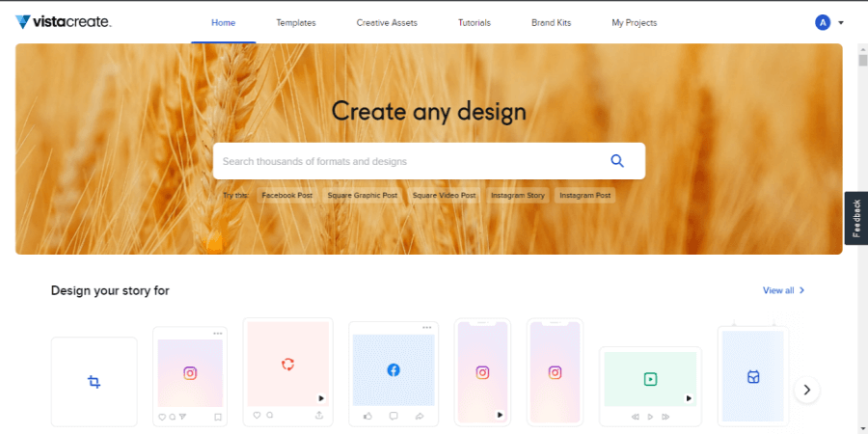
Task: Go to Creative Assets tab
Action: click(x=387, y=23)
